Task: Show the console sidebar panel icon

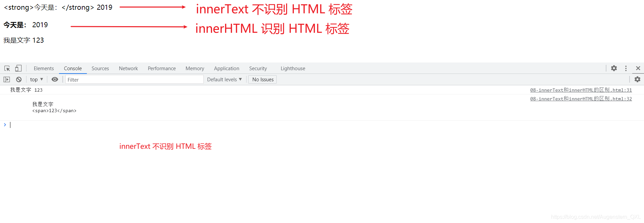Action: point(7,80)
